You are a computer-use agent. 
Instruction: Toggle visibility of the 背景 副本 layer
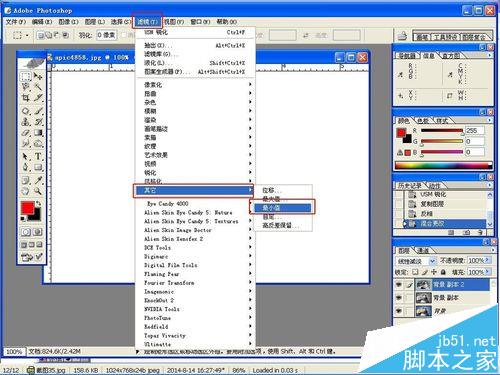(x=399, y=298)
